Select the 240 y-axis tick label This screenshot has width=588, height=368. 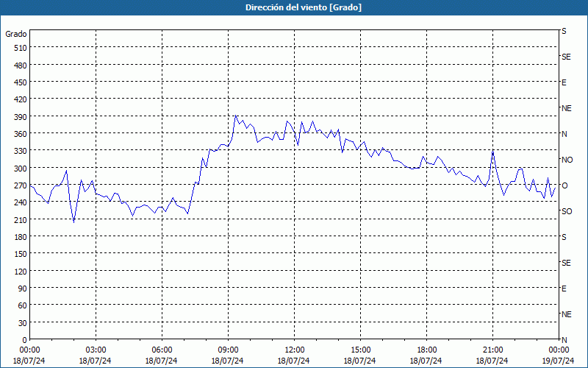(x=21, y=203)
